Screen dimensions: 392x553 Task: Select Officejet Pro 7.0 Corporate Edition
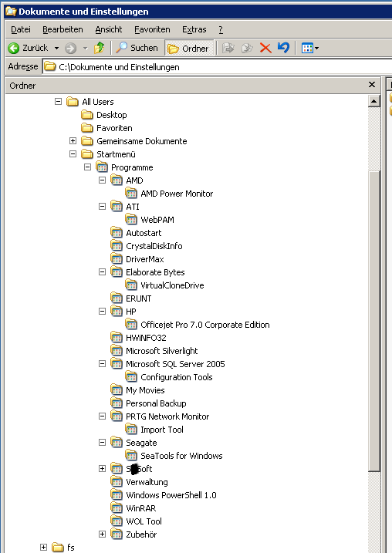click(205, 325)
